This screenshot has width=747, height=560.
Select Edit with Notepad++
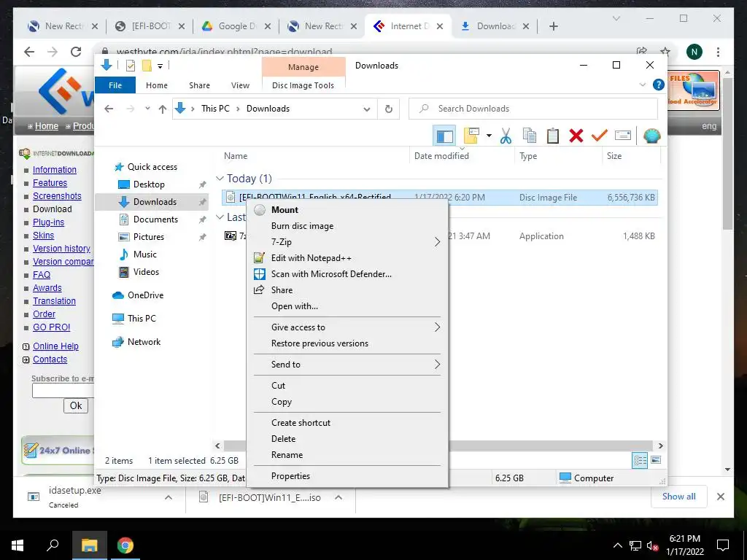pos(347,258)
